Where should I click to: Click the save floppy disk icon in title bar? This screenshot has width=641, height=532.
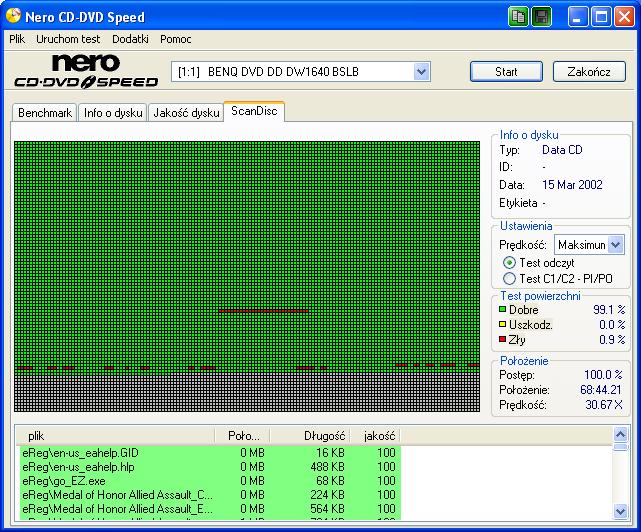(x=541, y=17)
